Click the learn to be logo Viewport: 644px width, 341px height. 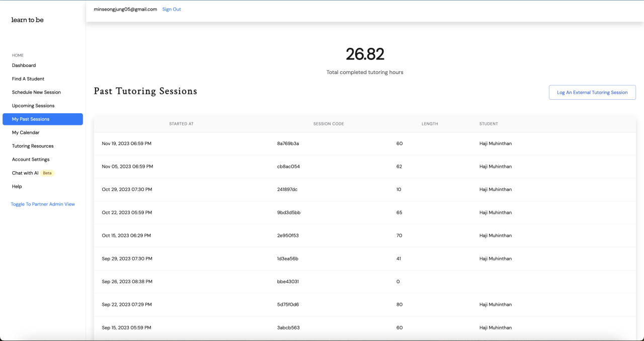coord(27,20)
